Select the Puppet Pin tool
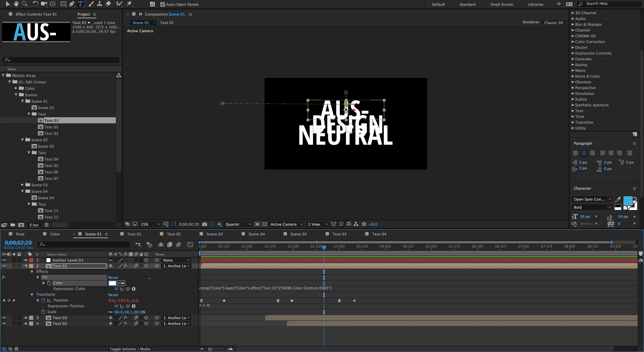 [x=129, y=4]
